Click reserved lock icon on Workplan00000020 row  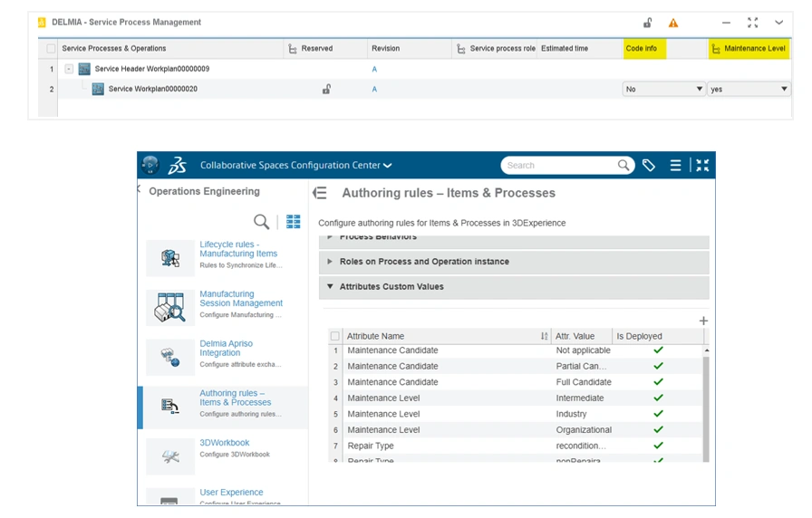coord(326,89)
